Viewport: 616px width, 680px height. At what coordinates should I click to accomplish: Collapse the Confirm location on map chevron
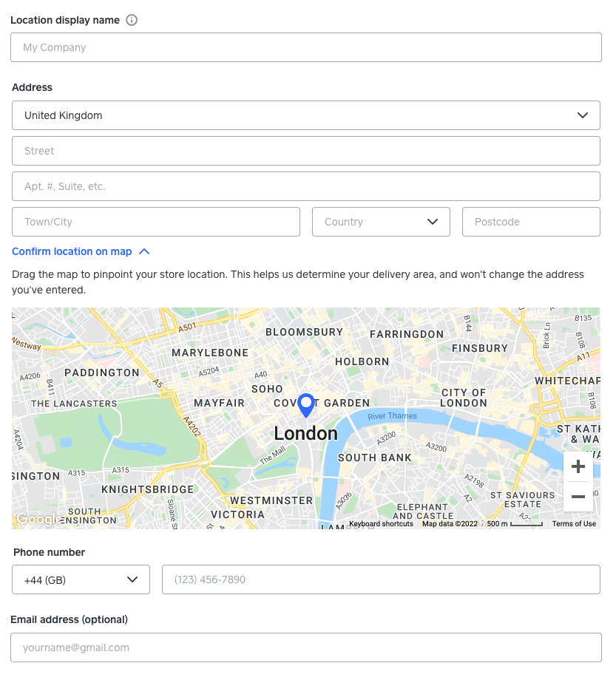coord(144,252)
